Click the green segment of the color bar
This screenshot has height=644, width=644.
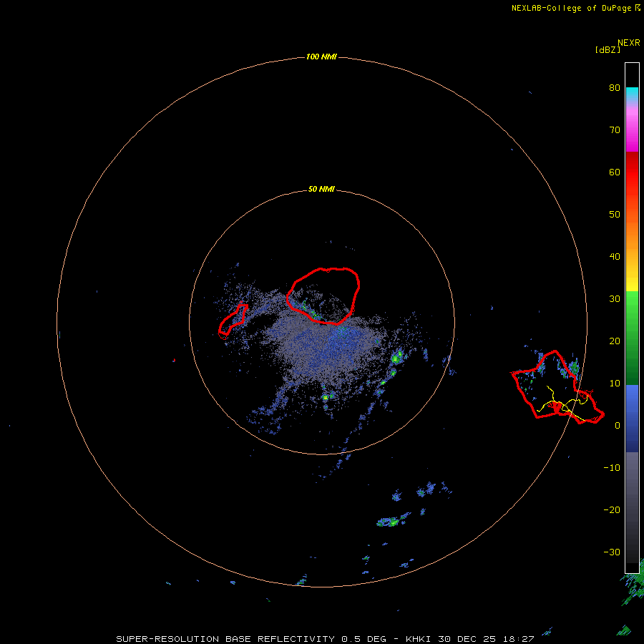tap(632, 338)
